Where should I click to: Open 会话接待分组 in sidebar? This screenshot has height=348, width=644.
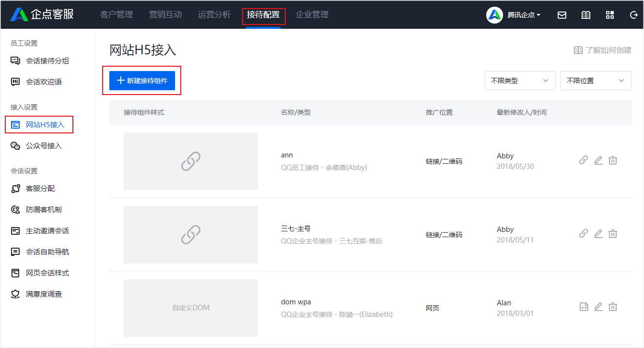pos(47,61)
